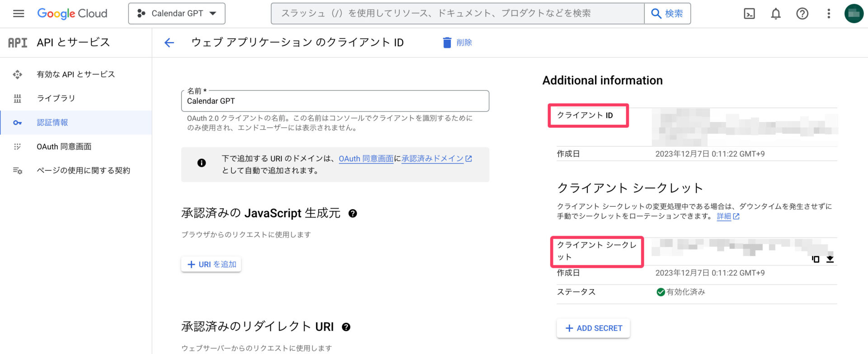Open the Calendar GPT project selector dropdown
868x354 pixels.
pos(177,14)
